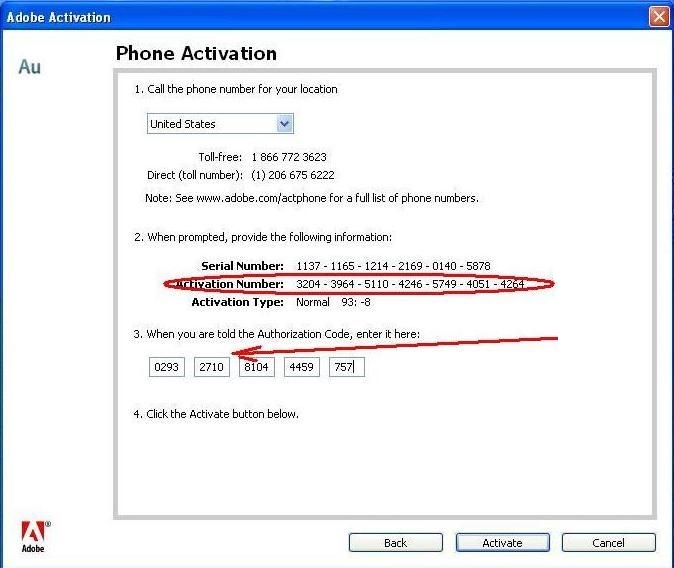Select the authorization field containing 2710
Viewport: 674px width, 568px height.
211,367
